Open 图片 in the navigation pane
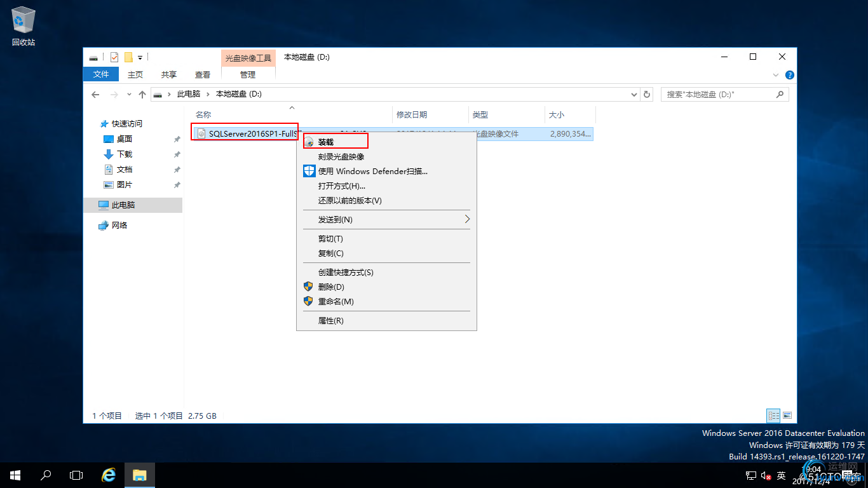The image size is (868, 488). [125, 185]
